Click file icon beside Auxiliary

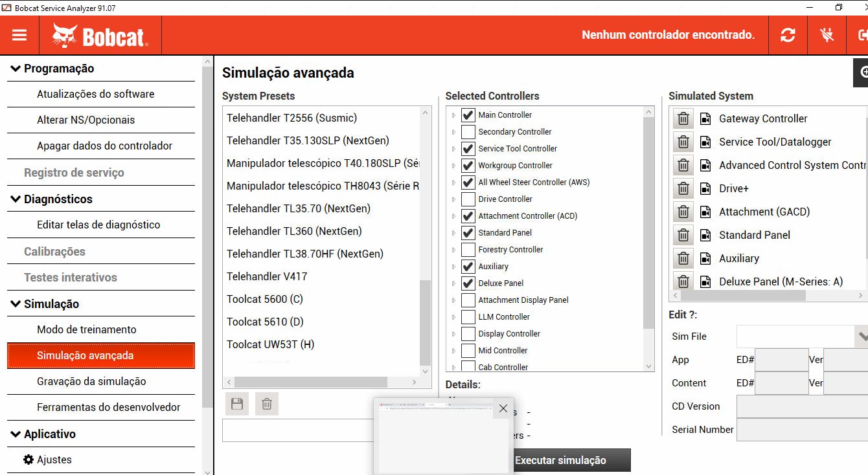click(706, 258)
